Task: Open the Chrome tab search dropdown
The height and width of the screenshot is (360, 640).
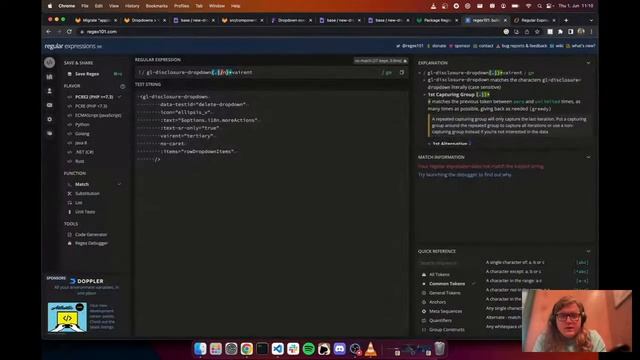Action: (x=591, y=20)
